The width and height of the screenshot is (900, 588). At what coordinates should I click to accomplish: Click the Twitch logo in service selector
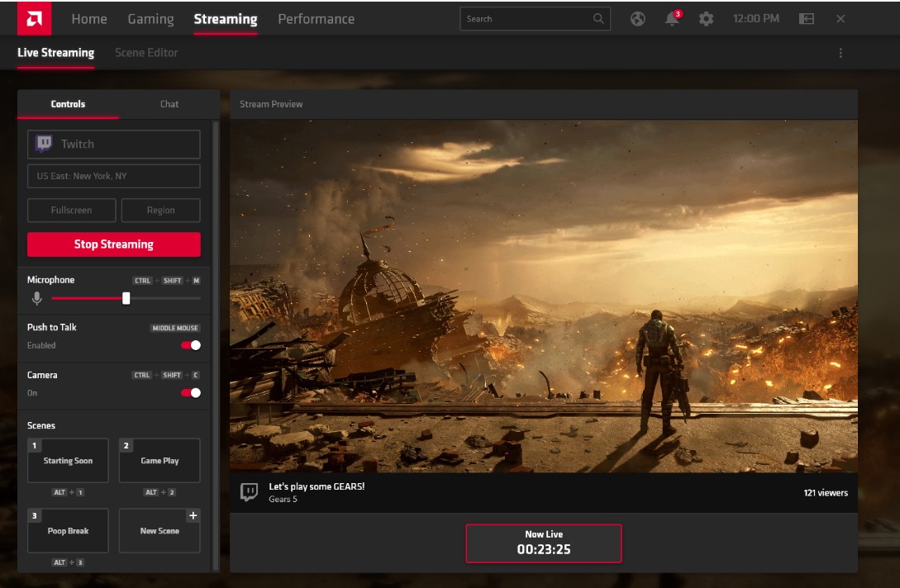point(44,144)
